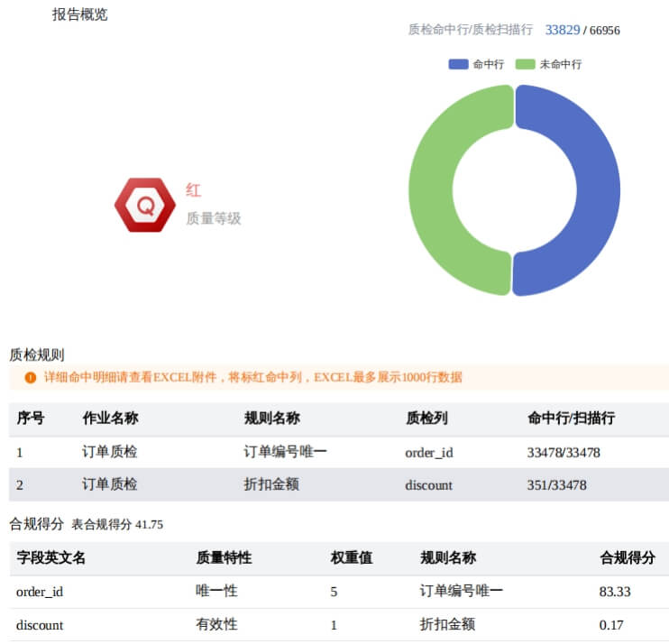Click the 351/33478 hit ratio cell
Image resolution: width=669 pixels, height=644 pixels.
point(556,484)
